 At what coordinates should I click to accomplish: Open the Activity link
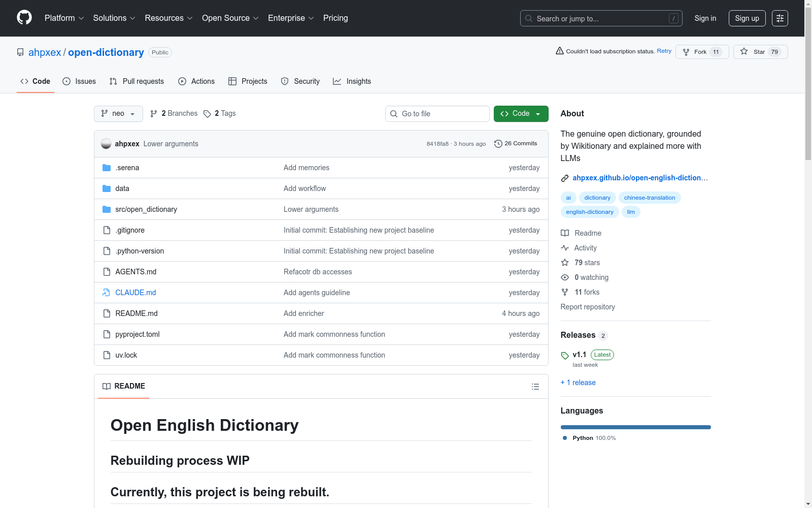click(579, 248)
